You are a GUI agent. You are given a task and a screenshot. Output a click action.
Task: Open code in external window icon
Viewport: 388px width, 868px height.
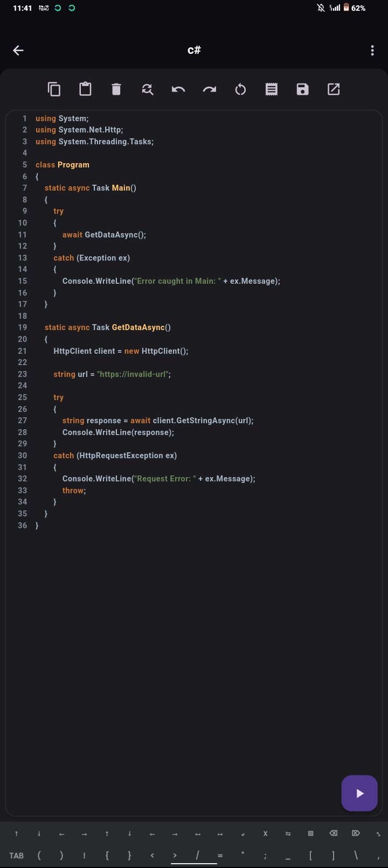[334, 89]
